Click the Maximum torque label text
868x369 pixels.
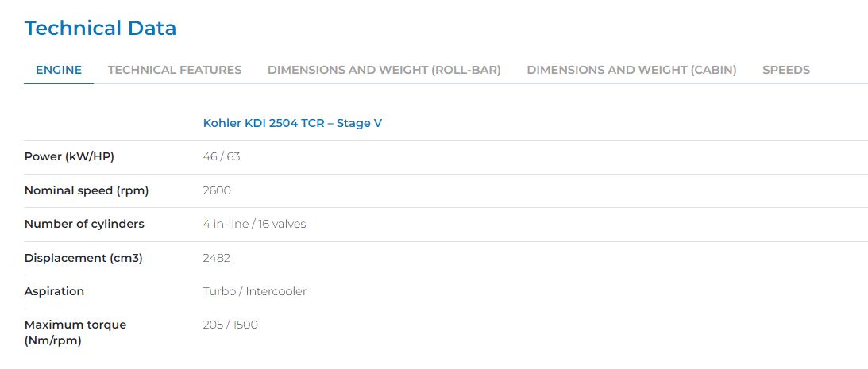pyautogui.click(x=75, y=325)
